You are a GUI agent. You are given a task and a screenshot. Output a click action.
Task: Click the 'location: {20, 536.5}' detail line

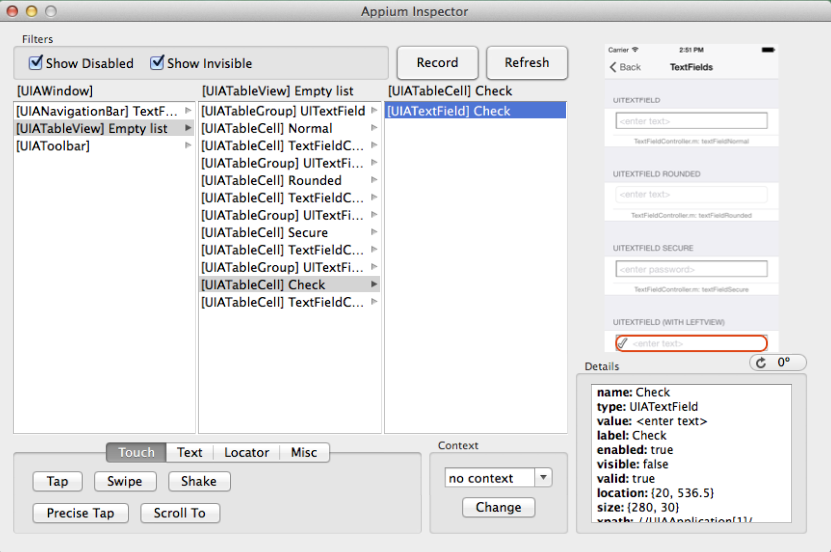point(655,493)
